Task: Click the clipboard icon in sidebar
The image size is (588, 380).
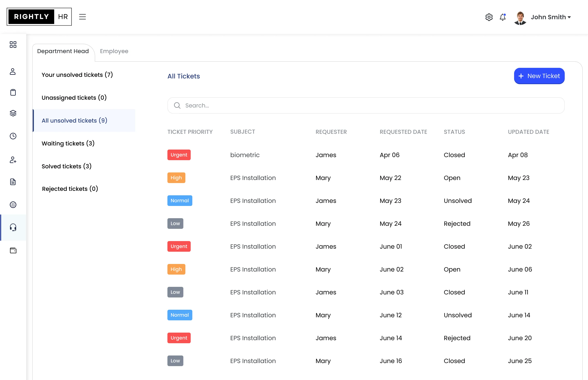Action: click(13, 92)
